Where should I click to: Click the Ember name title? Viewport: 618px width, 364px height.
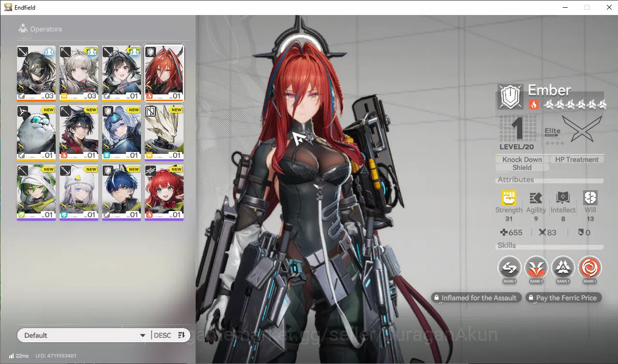549,90
